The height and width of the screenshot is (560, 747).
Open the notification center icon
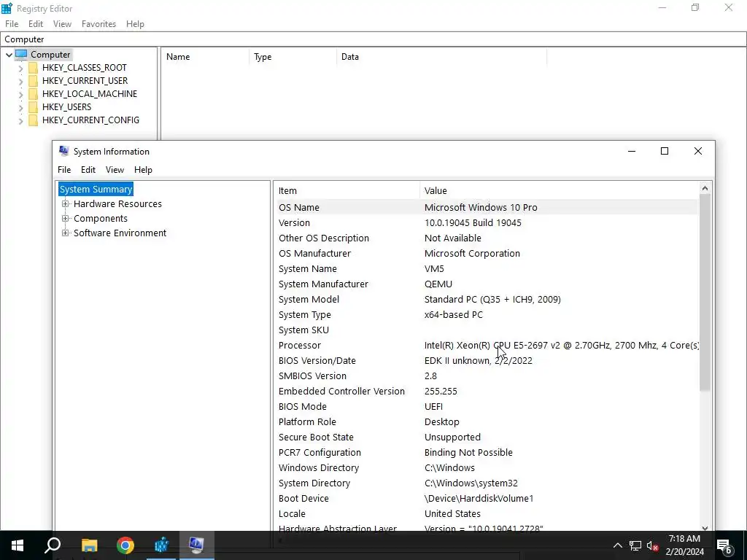[x=724, y=546]
